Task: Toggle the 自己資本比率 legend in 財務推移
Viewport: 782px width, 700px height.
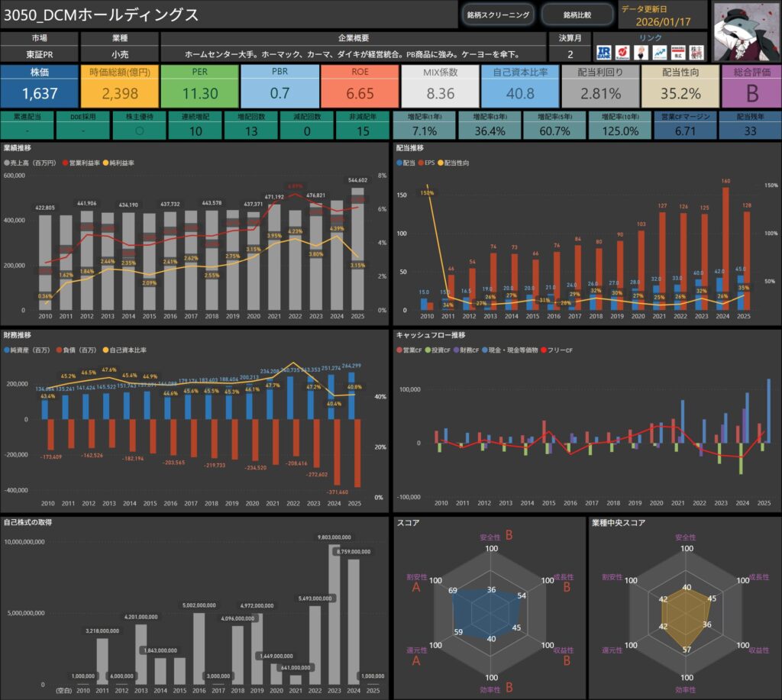Action: point(106,350)
